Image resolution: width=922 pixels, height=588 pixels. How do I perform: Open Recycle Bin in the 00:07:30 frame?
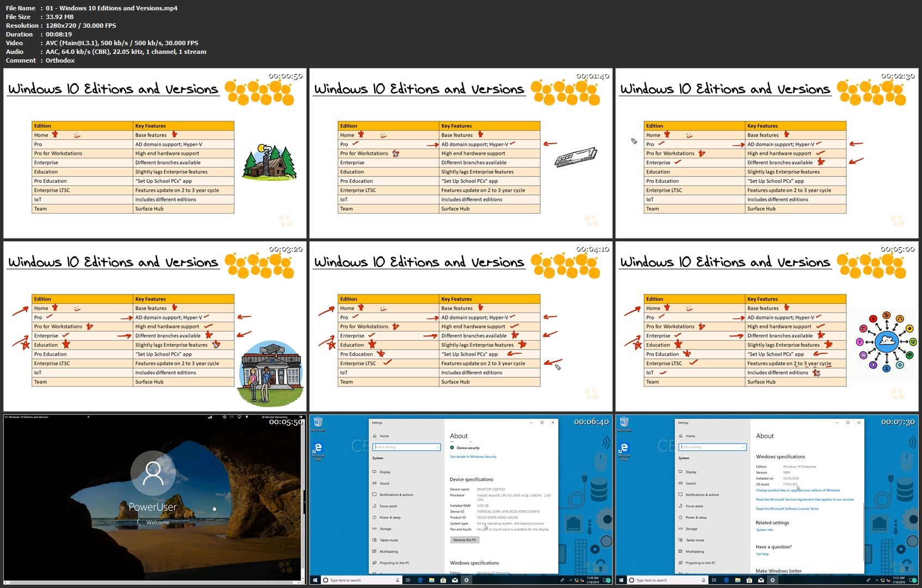[x=624, y=424]
